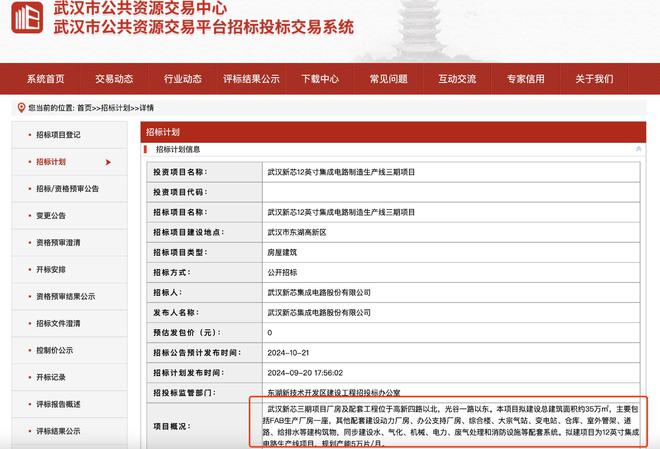Screen dimensions: 660x449
Task: Click the 招投标监管部门 value text
Action: tap(334, 393)
